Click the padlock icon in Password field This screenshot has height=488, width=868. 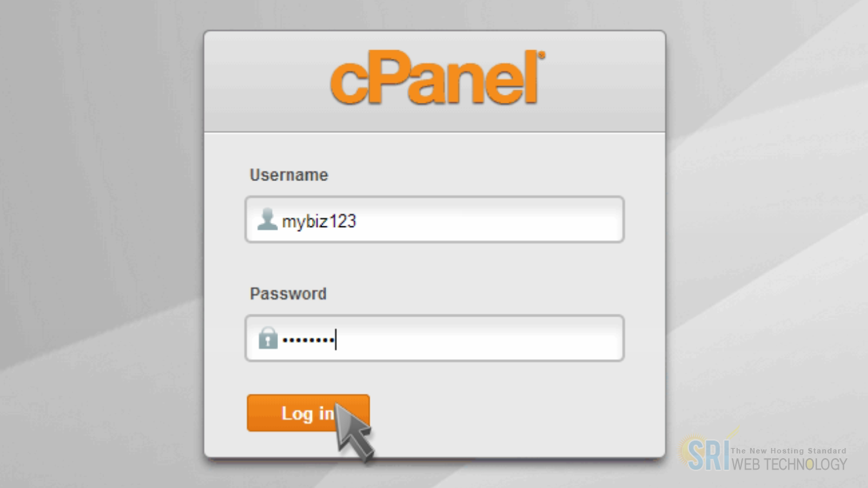(268, 338)
